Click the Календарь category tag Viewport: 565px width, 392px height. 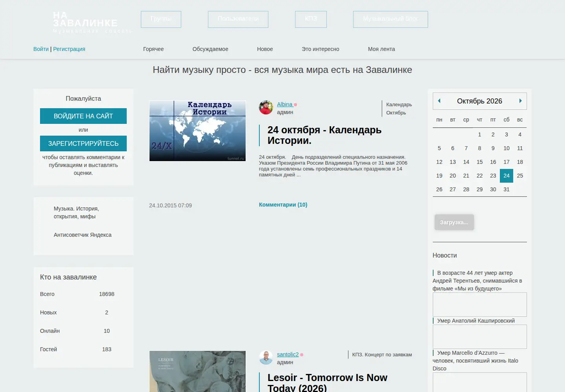click(x=399, y=105)
